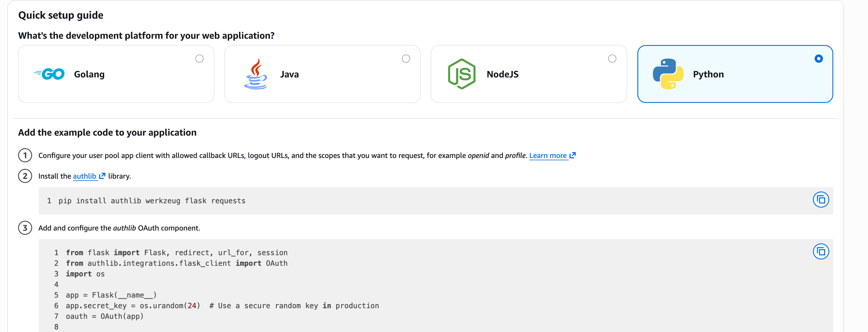Viewport: 868px width, 332px height.
Task: Open the authlib library link
Action: point(84,176)
